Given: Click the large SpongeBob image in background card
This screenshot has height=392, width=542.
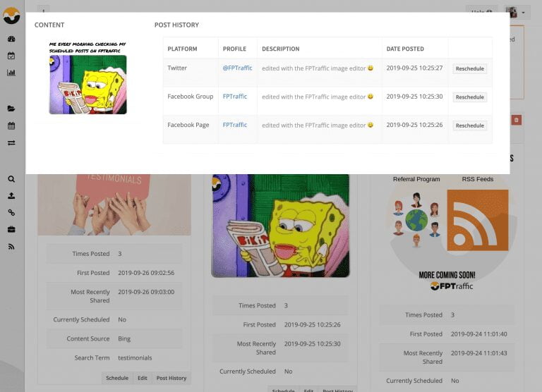Looking at the screenshot, I should 280,226.
